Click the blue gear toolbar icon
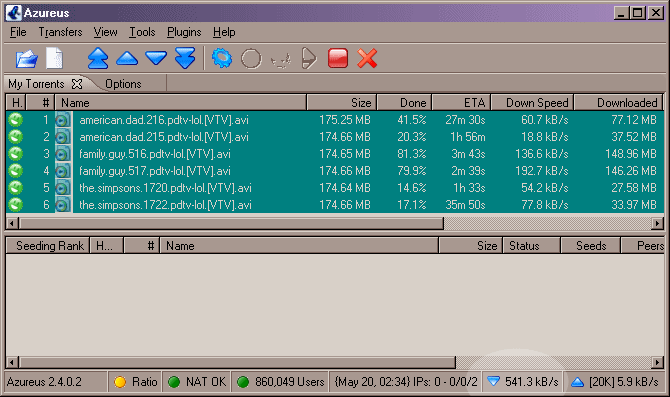Screen dimensions: 670x397 222,59
